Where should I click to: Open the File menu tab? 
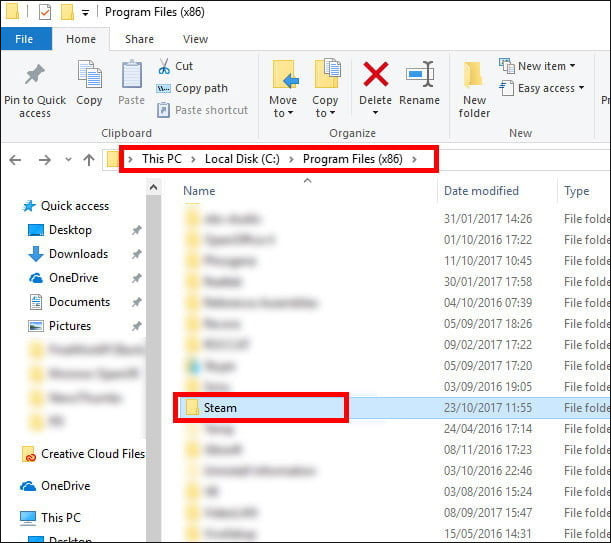click(24, 39)
